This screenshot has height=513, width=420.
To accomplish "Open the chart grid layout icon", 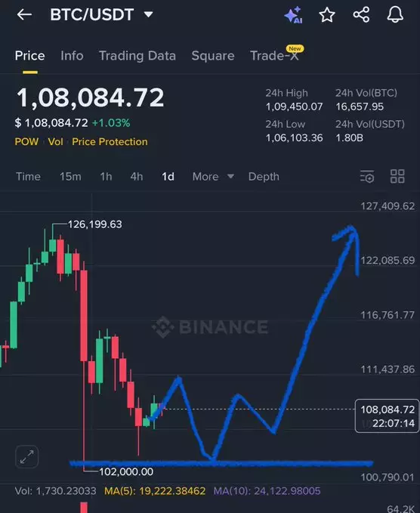I will pos(397,176).
